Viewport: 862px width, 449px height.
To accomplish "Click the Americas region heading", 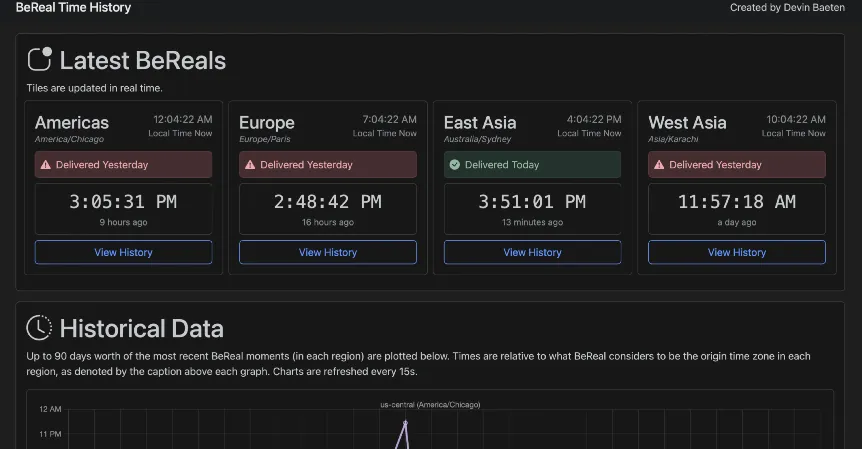I will (72, 123).
